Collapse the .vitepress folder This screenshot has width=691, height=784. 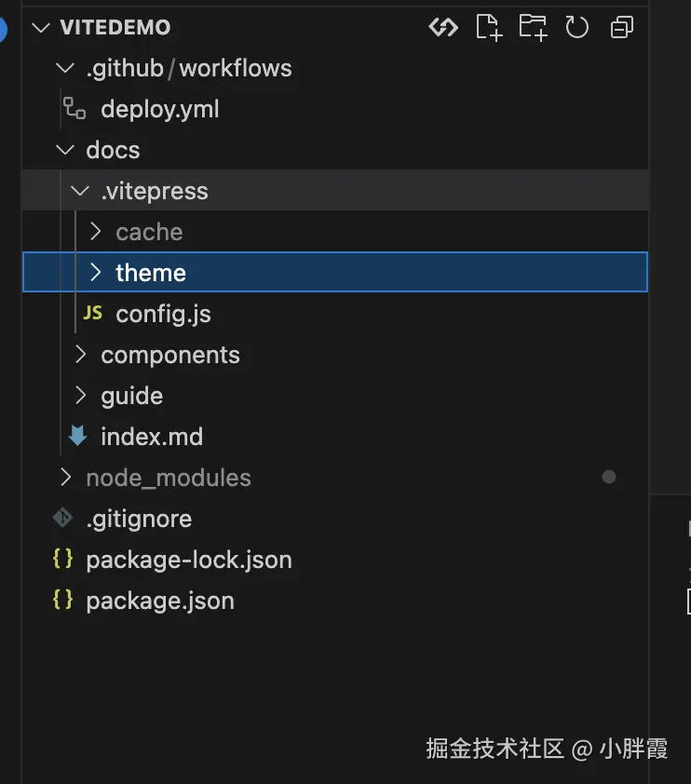(x=81, y=191)
